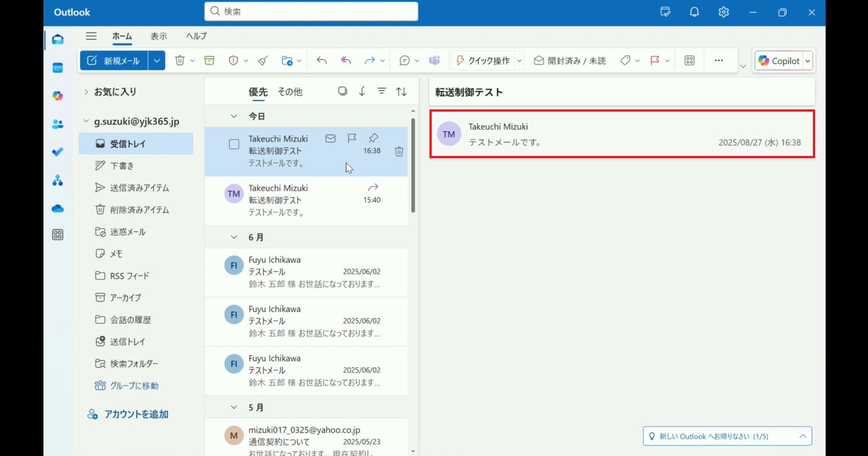Click into the 検索 search field
The height and width of the screenshot is (456, 868).
click(x=316, y=12)
